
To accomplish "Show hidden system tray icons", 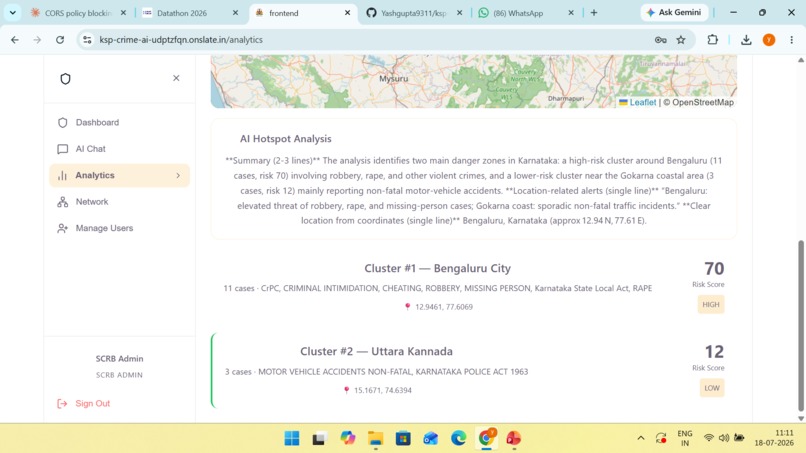I will (640, 438).
